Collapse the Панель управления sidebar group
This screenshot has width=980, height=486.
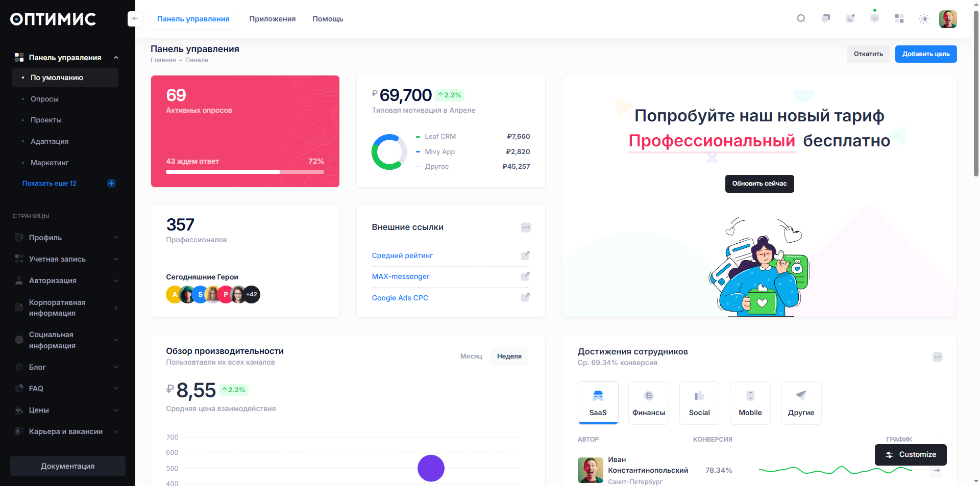116,58
